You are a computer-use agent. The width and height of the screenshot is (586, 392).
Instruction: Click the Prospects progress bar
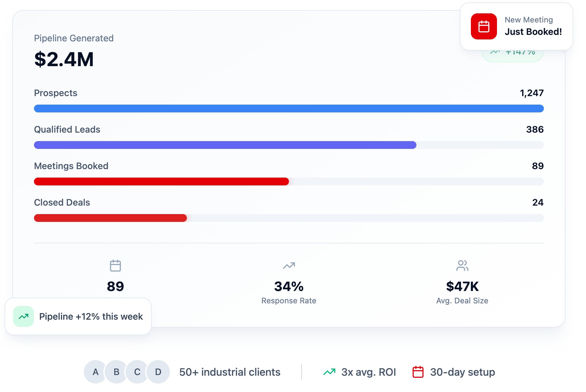click(288, 108)
